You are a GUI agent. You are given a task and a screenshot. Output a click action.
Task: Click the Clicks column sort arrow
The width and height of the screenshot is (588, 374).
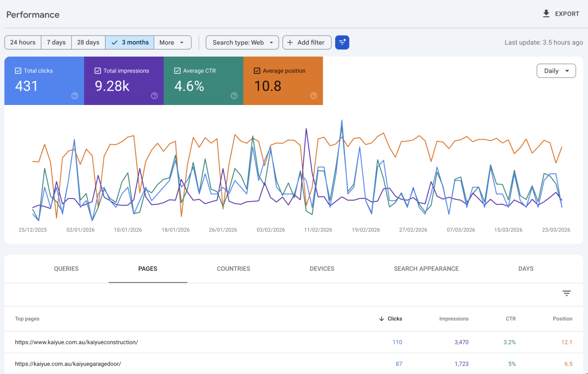coord(382,319)
